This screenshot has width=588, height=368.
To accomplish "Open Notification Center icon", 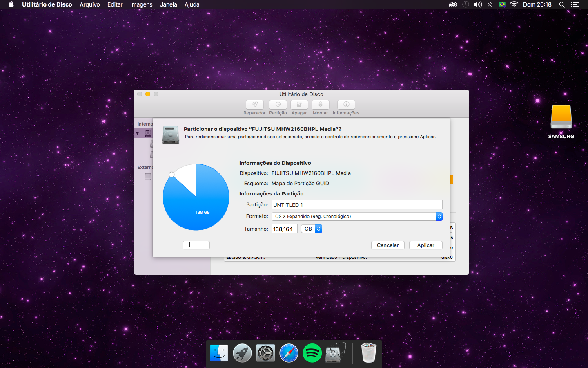I will pyautogui.click(x=575, y=4).
